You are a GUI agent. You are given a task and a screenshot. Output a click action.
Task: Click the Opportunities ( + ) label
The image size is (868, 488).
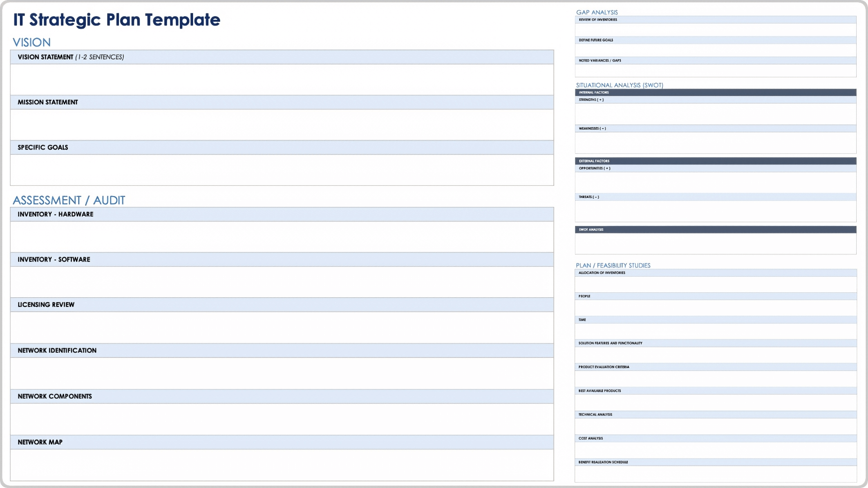pos(594,169)
